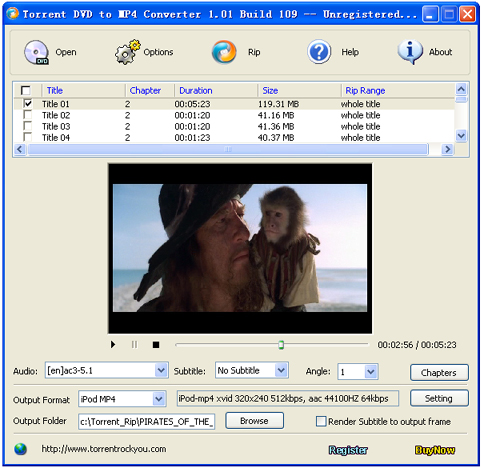
Task: Click the 119.31 MB size cell
Action: (x=278, y=104)
